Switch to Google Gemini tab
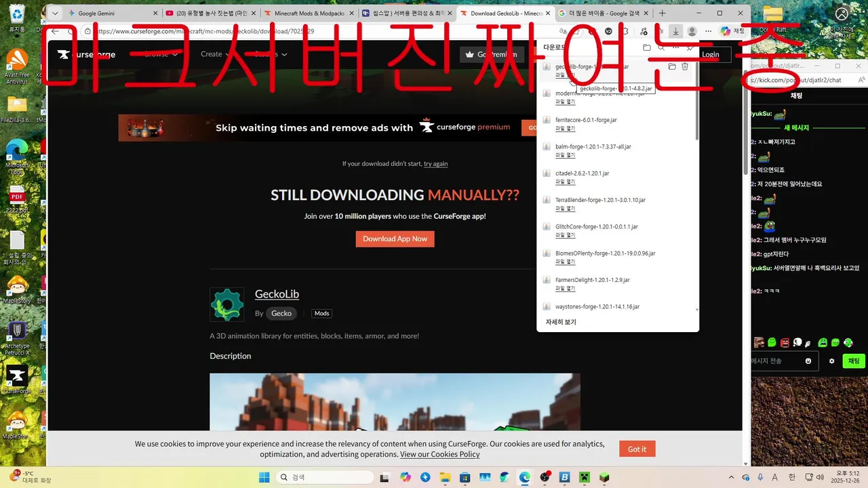868x488 pixels. [113, 13]
